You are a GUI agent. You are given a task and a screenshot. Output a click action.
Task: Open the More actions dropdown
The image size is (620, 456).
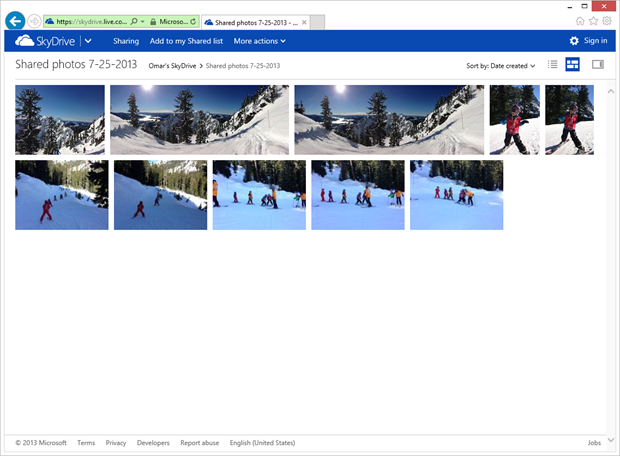pyautogui.click(x=259, y=41)
